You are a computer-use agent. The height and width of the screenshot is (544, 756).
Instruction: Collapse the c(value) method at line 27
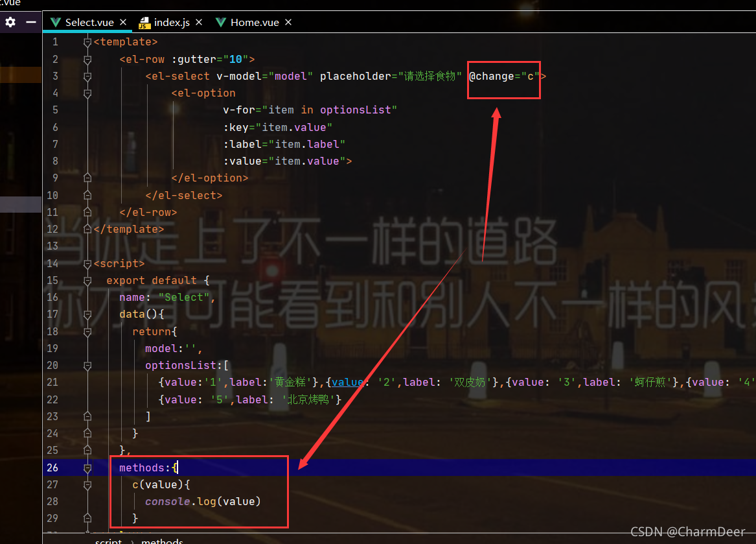click(x=87, y=485)
